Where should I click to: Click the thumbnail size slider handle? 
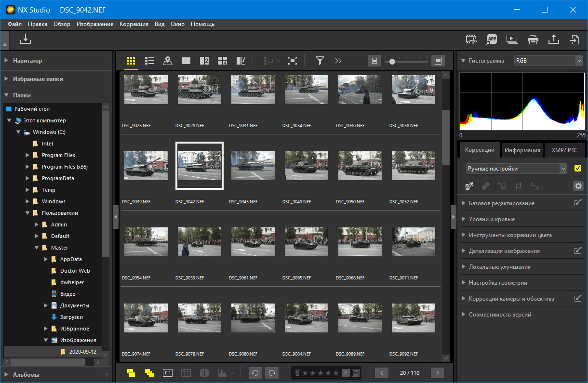pos(392,61)
